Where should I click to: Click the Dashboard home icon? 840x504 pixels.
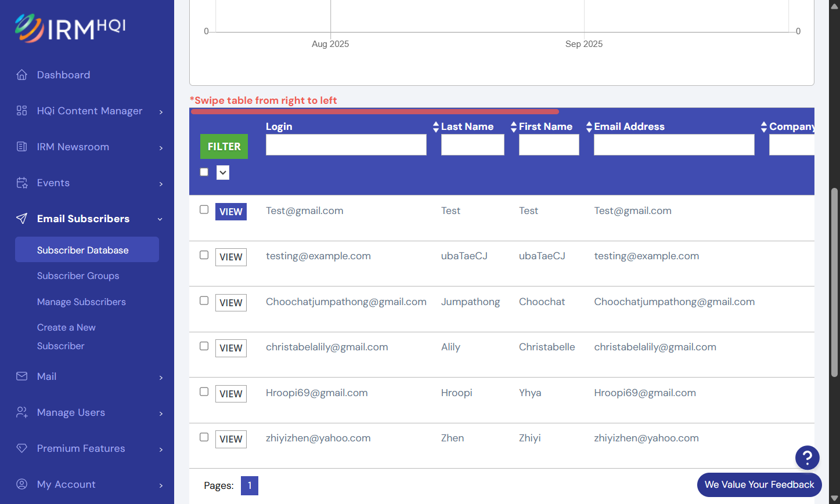tap(22, 75)
